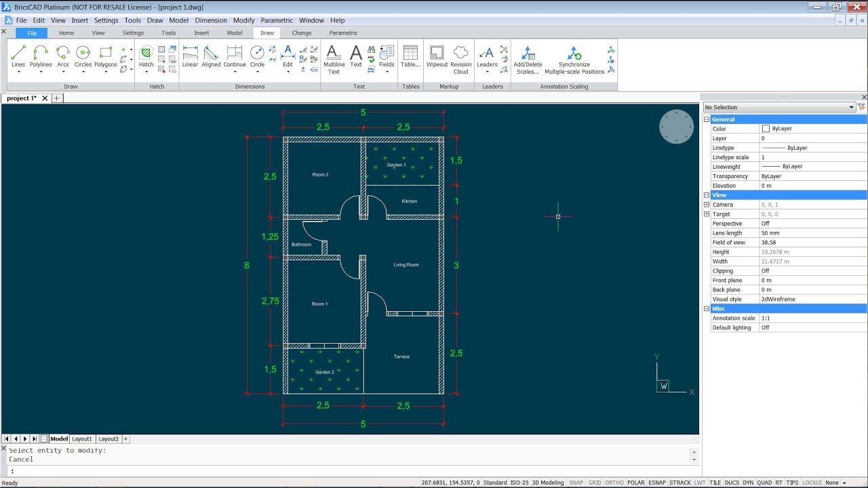This screenshot has height=488, width=868.
Task: Choose the Aligned dimension tool
Action: coord(211,57)
